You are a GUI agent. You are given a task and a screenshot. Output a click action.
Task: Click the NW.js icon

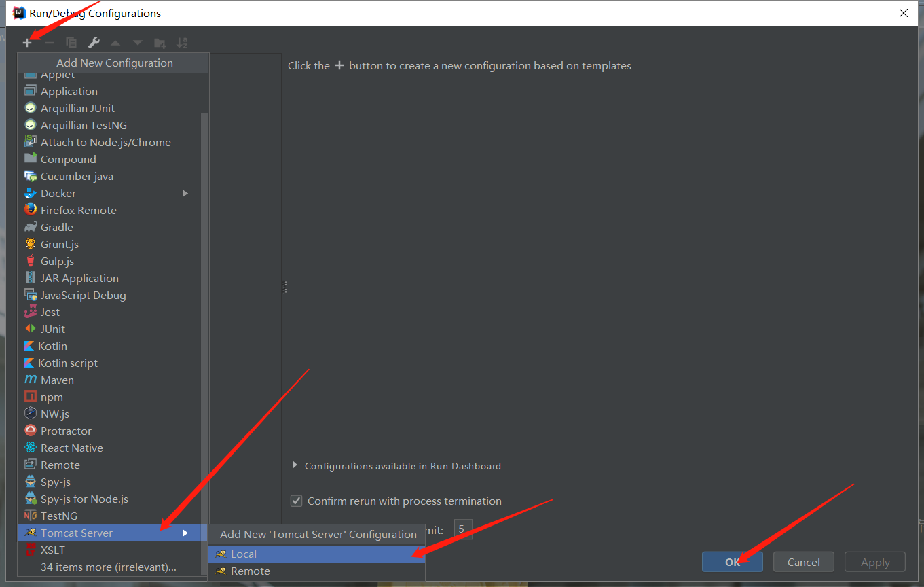click(x=30, y=414)
